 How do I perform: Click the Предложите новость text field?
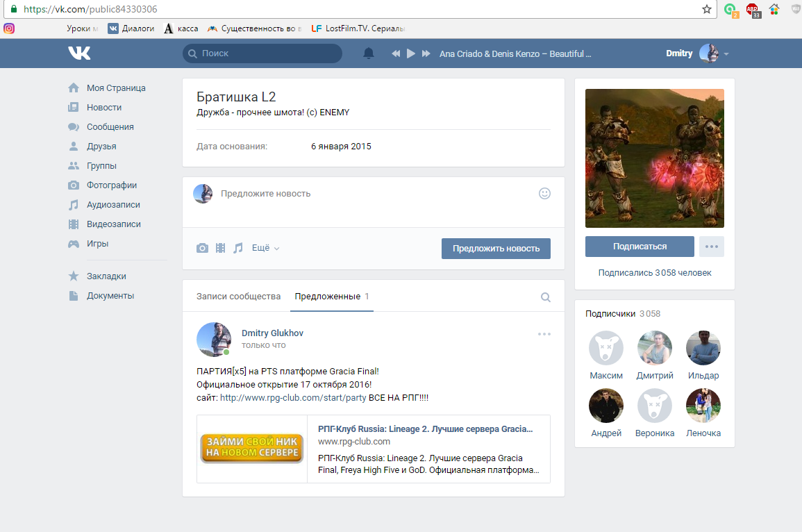(374, 194)
